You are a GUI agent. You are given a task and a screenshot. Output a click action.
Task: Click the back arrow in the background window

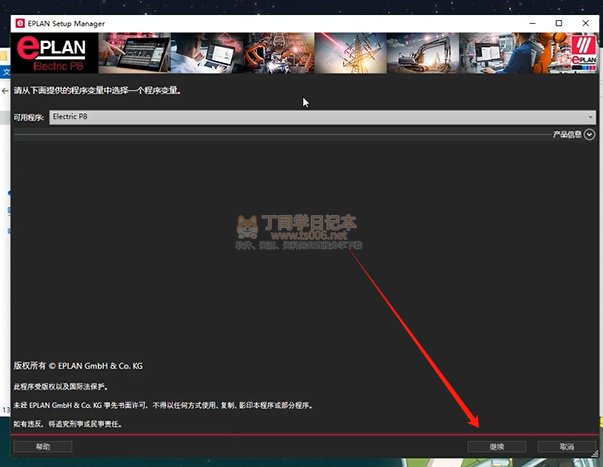point(5,91)
